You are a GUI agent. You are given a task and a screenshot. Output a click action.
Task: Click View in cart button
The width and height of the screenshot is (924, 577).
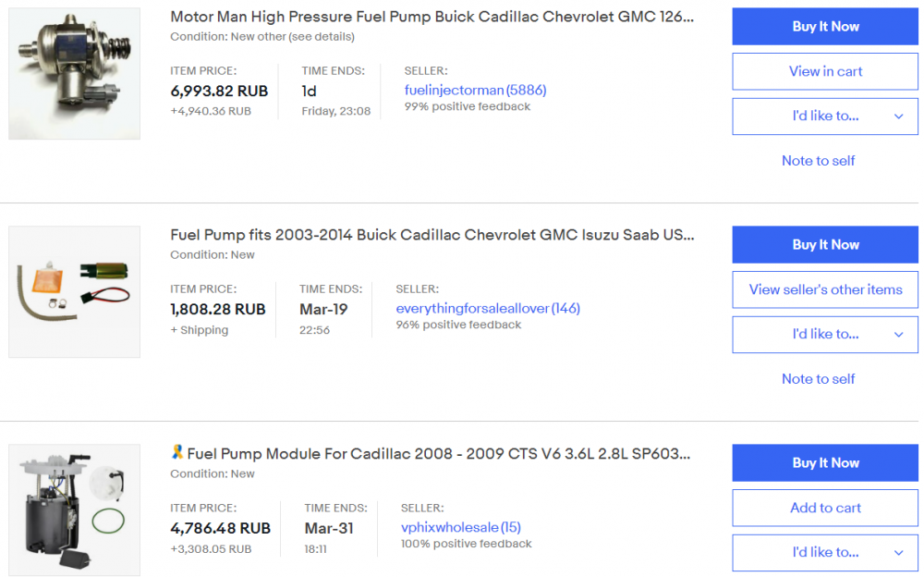click(825, 71)
